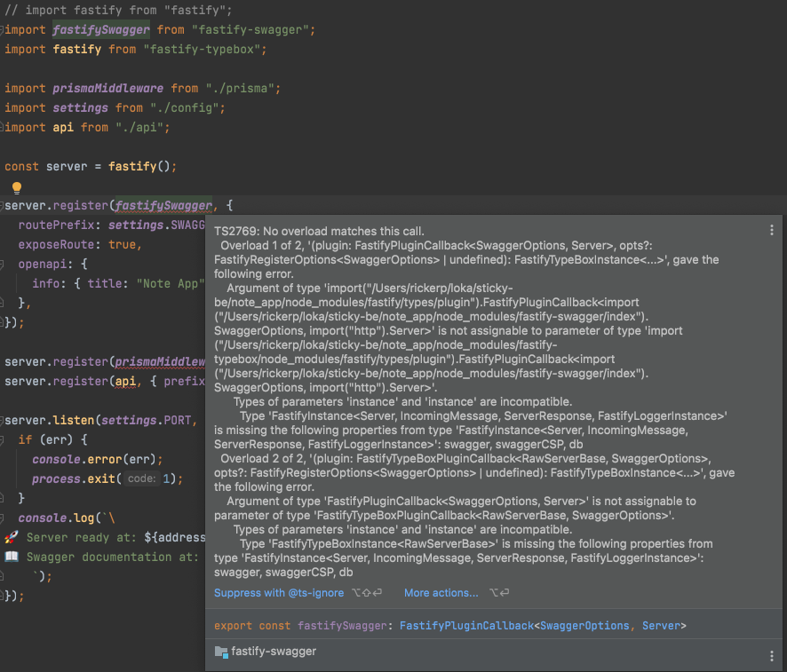Open the tooltip's top kebab menu
The height and width of the screenshot is (672, 787).
pos(771,230)
